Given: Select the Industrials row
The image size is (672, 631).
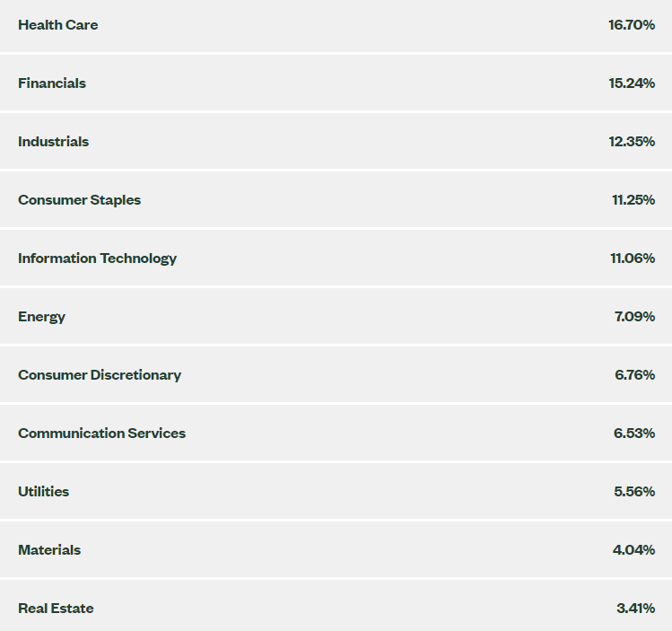Looking at the screenshot, I should coord(336,142).
